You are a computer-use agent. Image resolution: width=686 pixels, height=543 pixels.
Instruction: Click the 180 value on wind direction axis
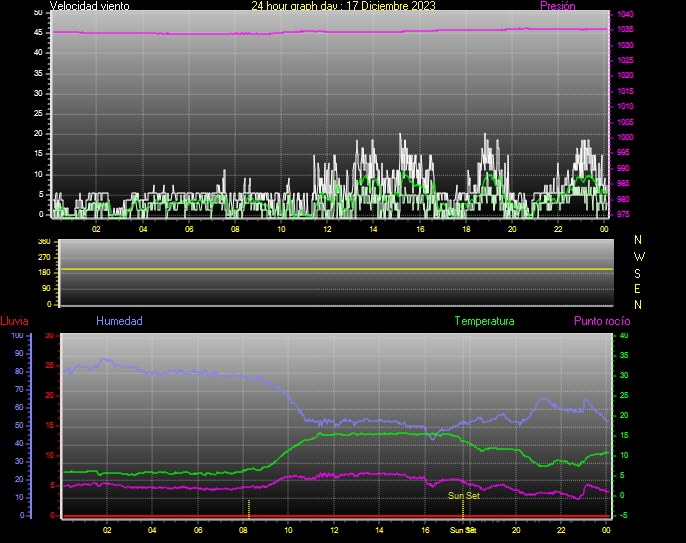(x=44, y=273)
